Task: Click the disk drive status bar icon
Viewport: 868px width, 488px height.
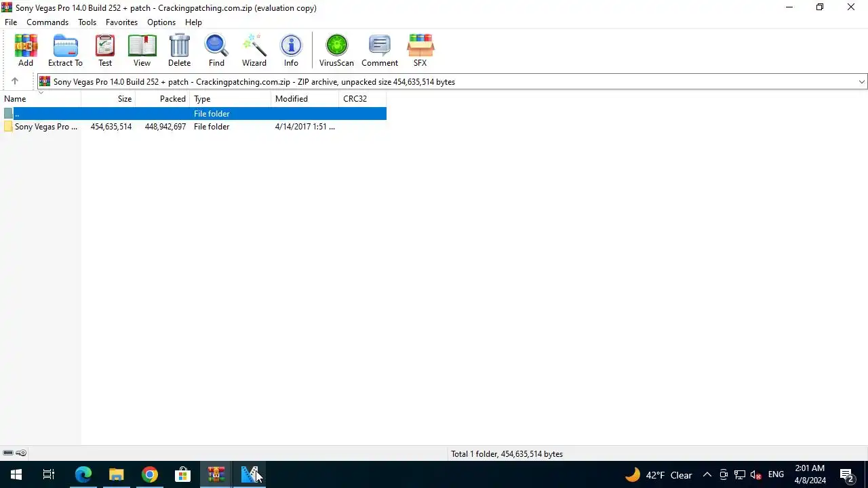Action: [x=8, y=453]
